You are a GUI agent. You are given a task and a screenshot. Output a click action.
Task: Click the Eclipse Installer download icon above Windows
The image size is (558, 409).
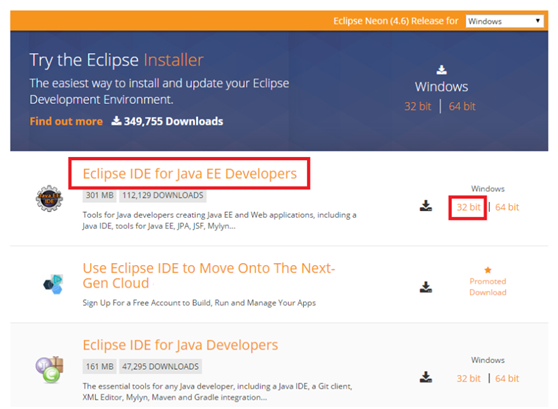[441, 70]
